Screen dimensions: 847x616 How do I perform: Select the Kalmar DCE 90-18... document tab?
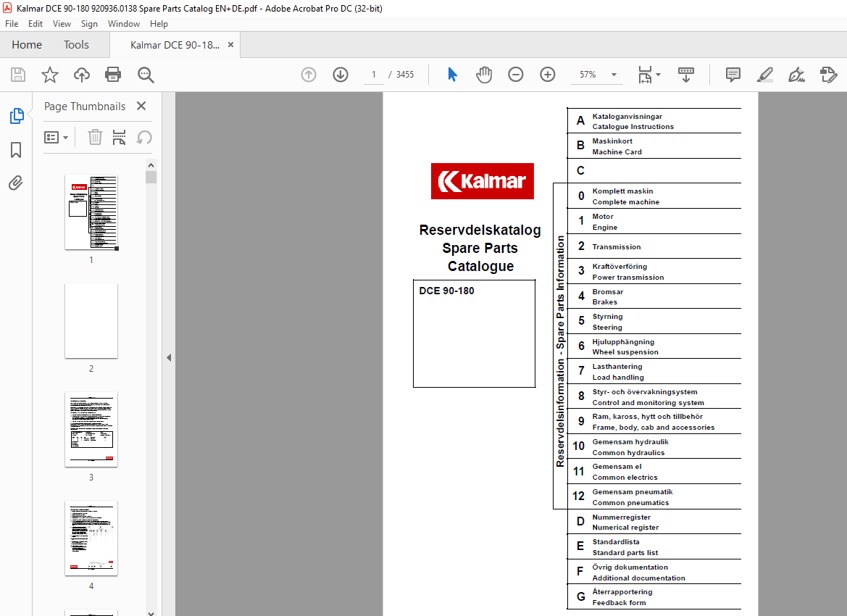click(175, 45)
